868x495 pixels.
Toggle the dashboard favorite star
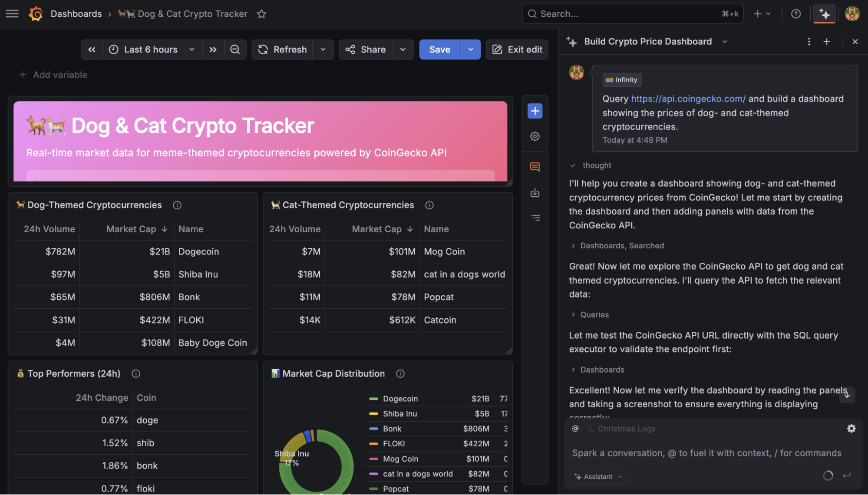point(261,13)
